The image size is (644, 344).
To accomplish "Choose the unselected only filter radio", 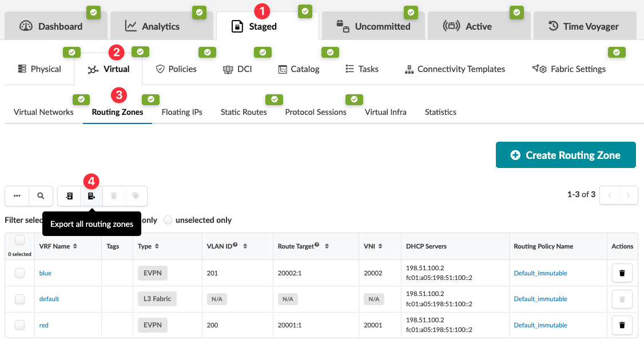I will pyautogui.click(x=168, y=220).
